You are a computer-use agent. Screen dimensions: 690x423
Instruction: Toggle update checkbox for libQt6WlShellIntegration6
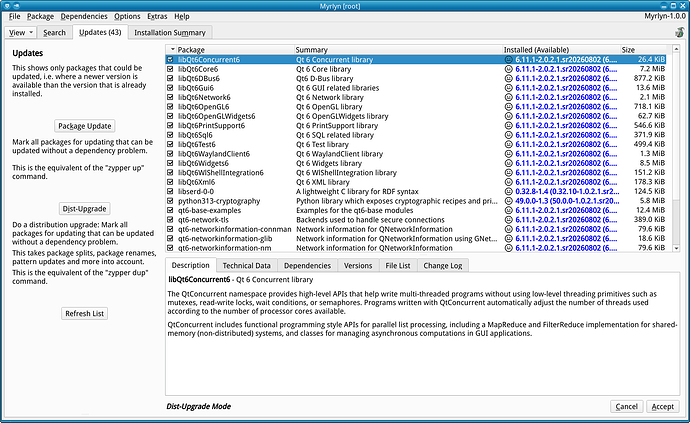[x=170, y=173]
